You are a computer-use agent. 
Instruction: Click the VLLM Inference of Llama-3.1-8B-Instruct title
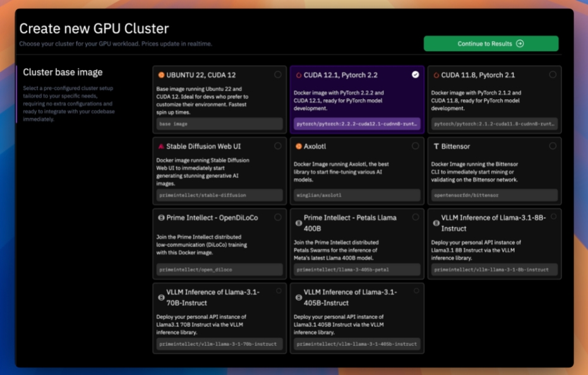493,223
